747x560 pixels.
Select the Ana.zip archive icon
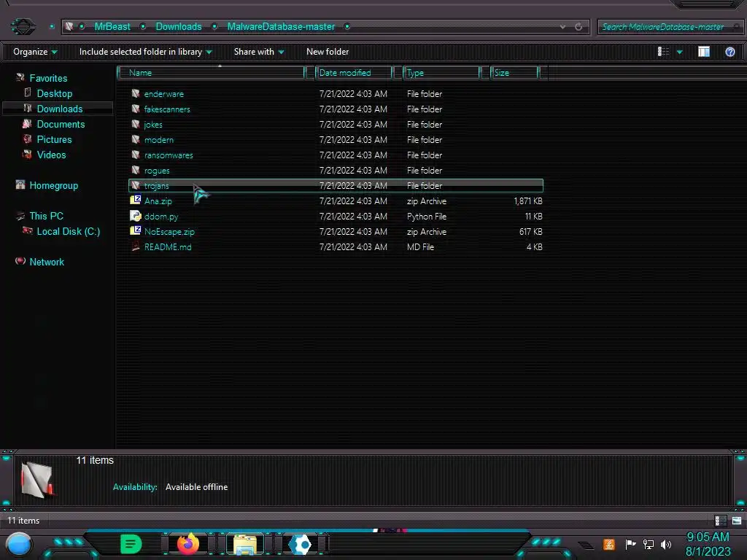135,200
